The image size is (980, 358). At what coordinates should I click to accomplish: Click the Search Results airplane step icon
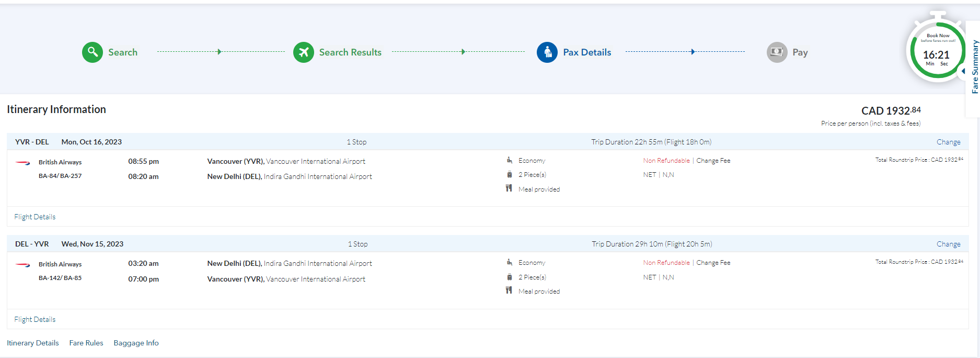[303, 52]
